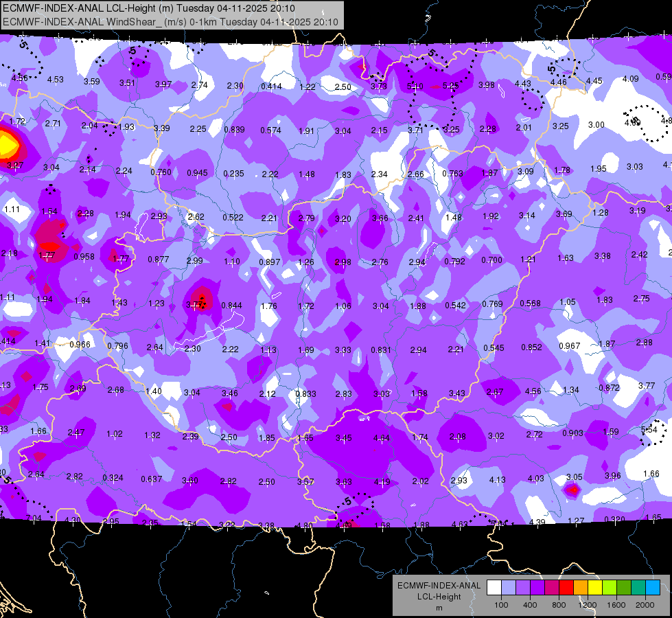Click the wind shear value 0.700
The height and width of the screenshot is (618, 672).
coord(491,260)
